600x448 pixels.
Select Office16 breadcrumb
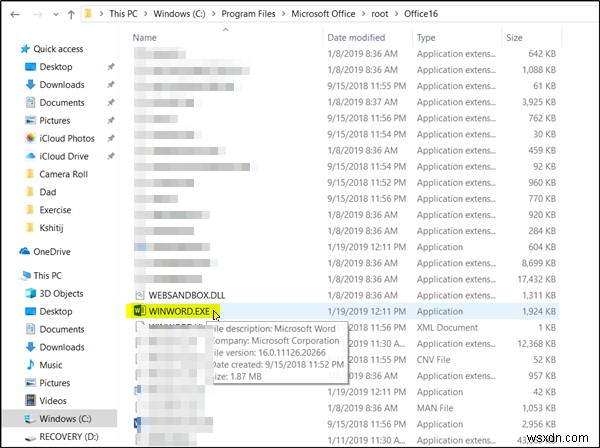click(421, 14)
